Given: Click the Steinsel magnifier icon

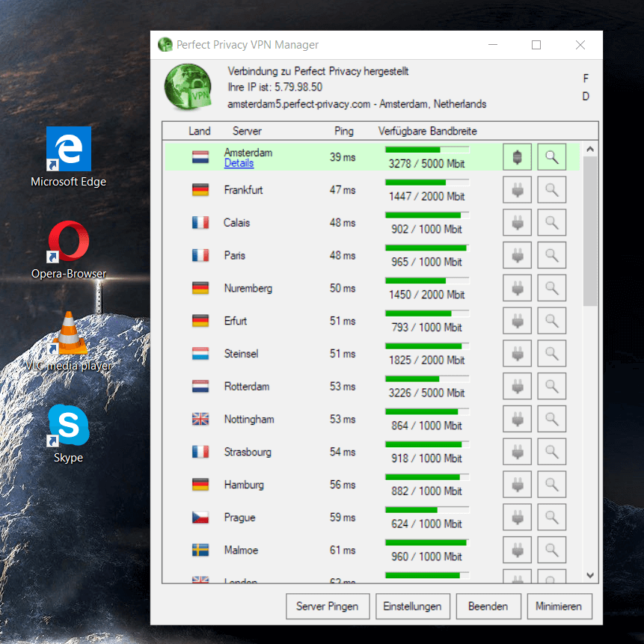Looking at the screenshot, I should click(x=551, y=354).
